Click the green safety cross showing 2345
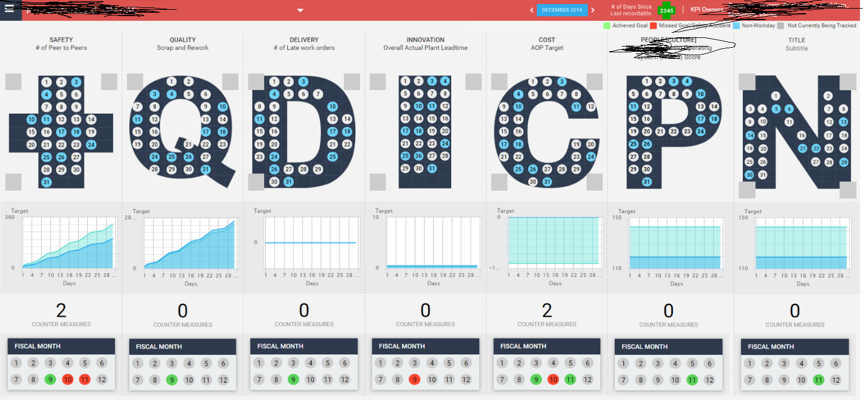Viewport: 868px width, 400px height. click(666, 10)
